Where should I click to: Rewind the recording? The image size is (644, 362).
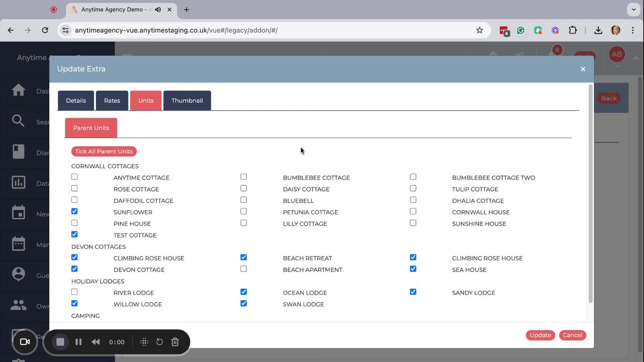point(95,342)
